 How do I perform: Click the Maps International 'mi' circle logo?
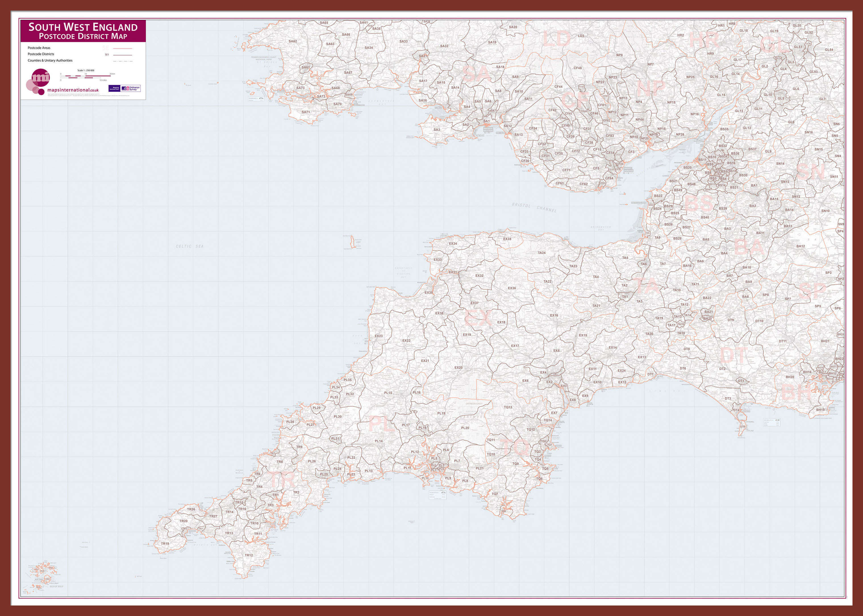pyautogui.click(x=41, y=78)
